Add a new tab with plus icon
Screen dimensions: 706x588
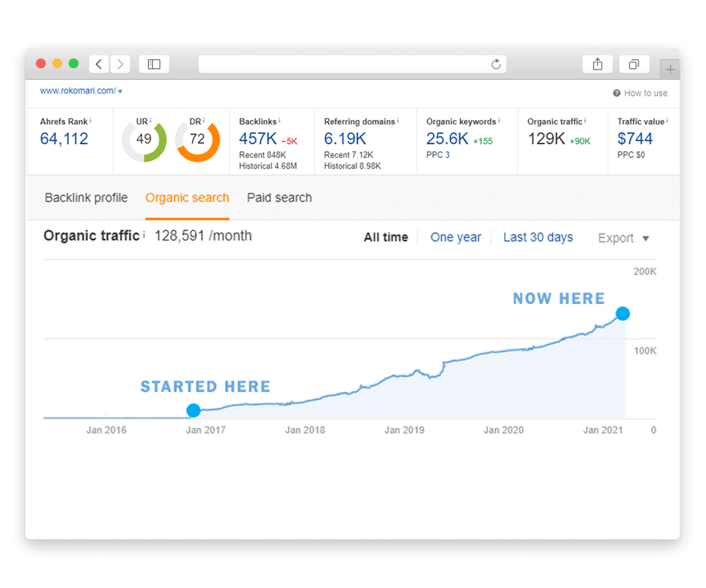point(670,70)
